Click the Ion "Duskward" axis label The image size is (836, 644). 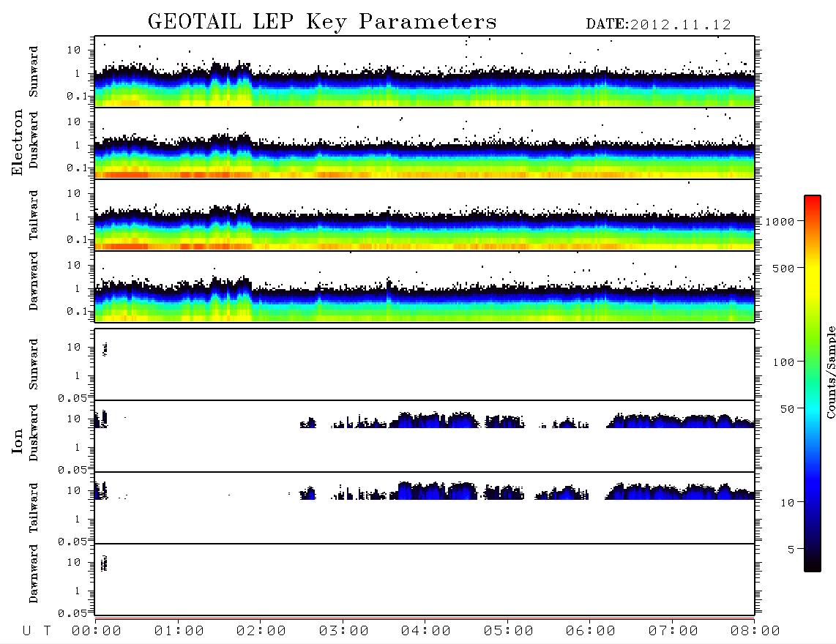click(33, 433)
